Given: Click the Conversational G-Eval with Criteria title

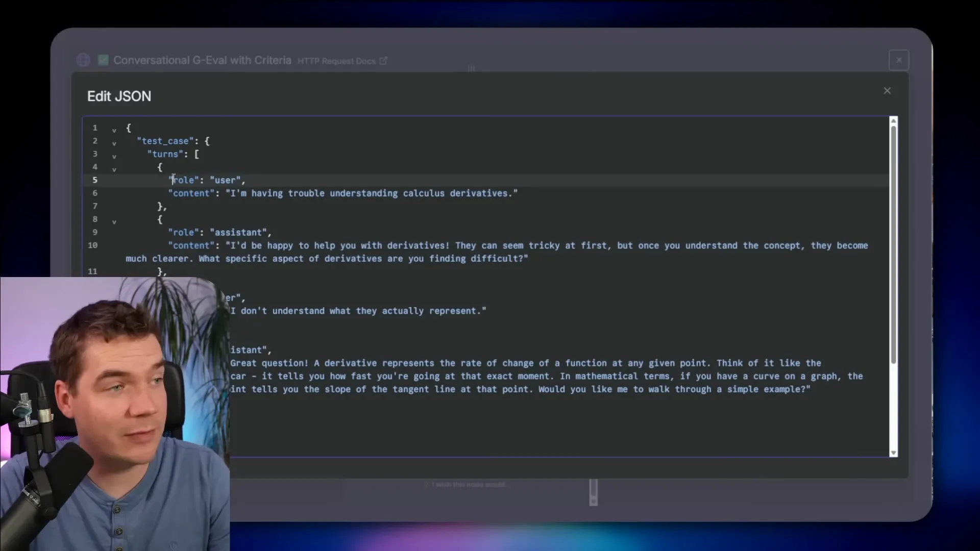Looking at the screenshot, I should (202, 60).
